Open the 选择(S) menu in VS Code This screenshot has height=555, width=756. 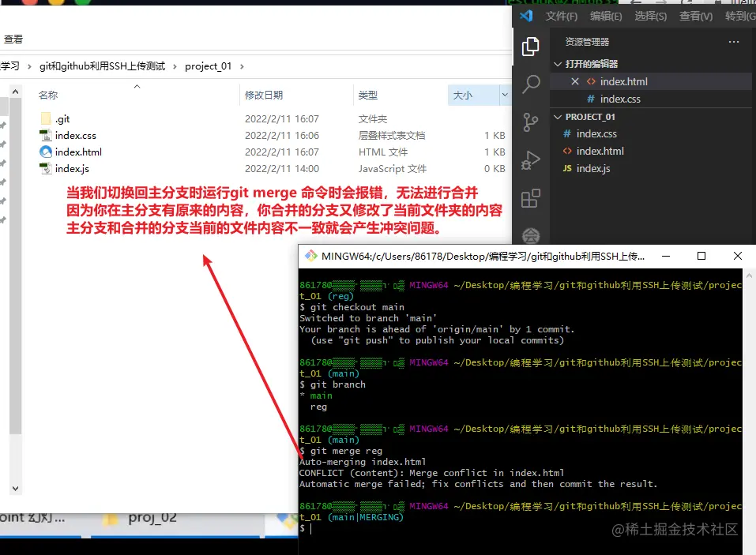(650, 17)
